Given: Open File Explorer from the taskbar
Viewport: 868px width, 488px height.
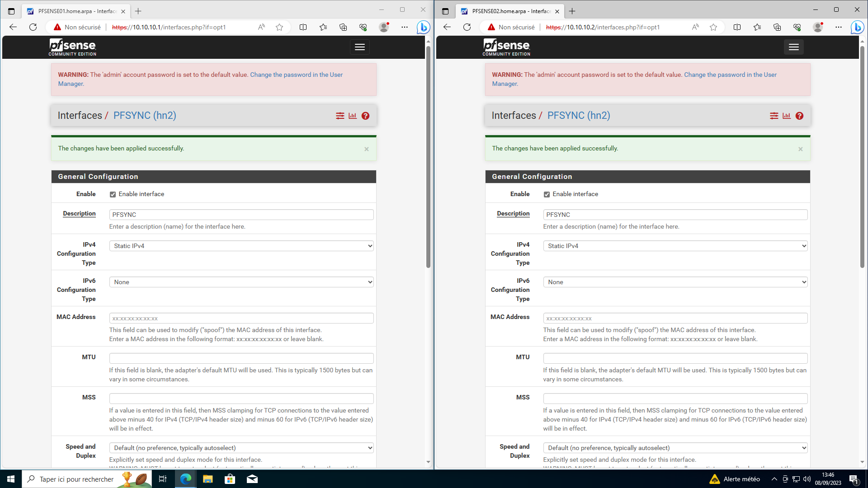Looking at the screenshot, I should 208,479.
